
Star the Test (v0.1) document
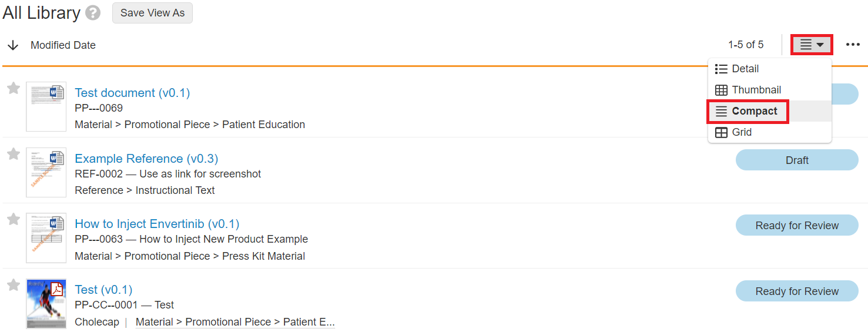14,285
